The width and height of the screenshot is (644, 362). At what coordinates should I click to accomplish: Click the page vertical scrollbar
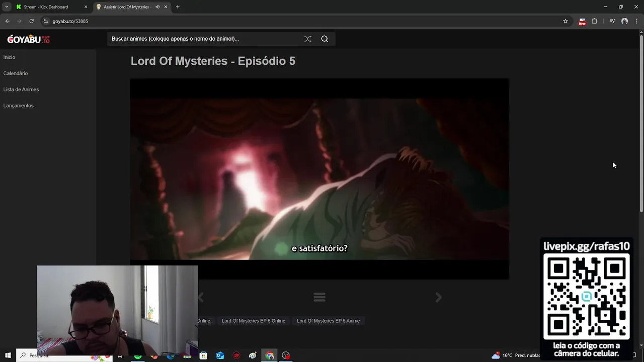click(x=641, y=123)
